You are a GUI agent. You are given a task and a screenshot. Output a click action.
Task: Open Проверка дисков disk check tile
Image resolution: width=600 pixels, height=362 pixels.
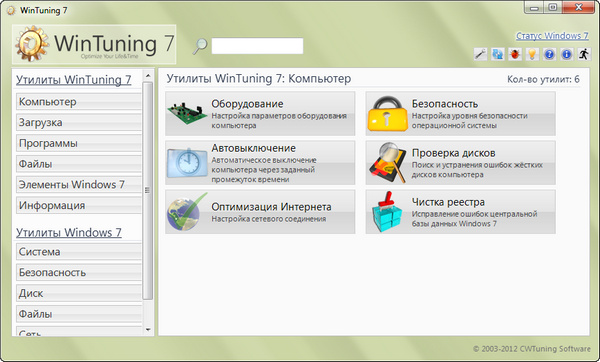coord(460,163)
